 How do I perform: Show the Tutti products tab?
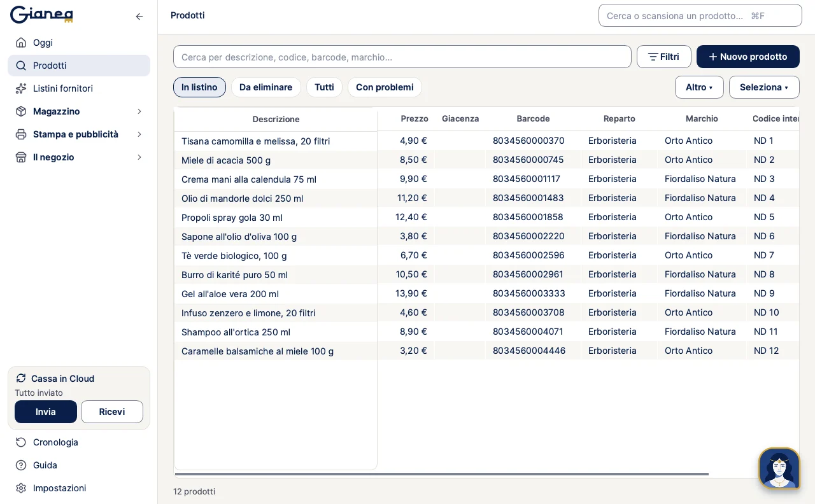click(x=324, y=87)
